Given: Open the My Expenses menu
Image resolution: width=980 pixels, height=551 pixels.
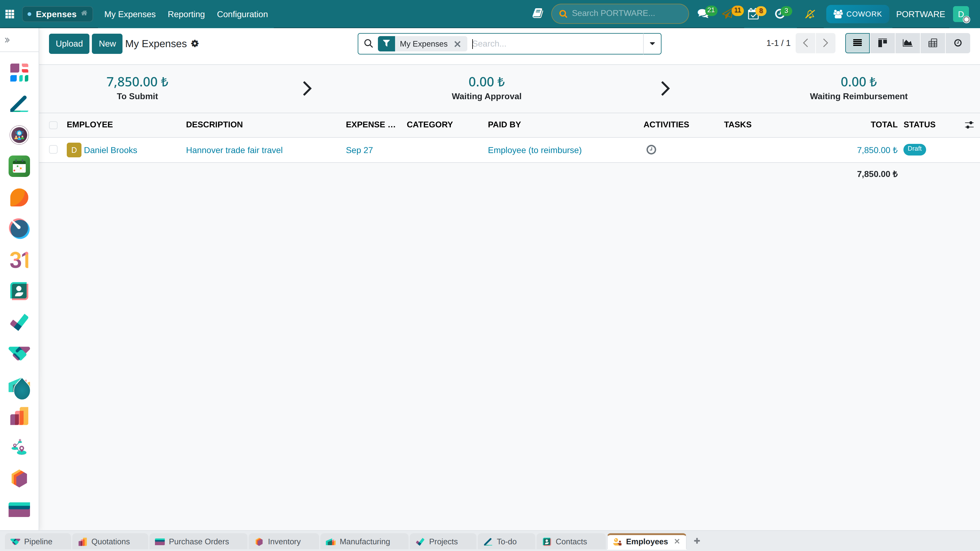Looking at the screenshot, I should (x=130, y=14).
